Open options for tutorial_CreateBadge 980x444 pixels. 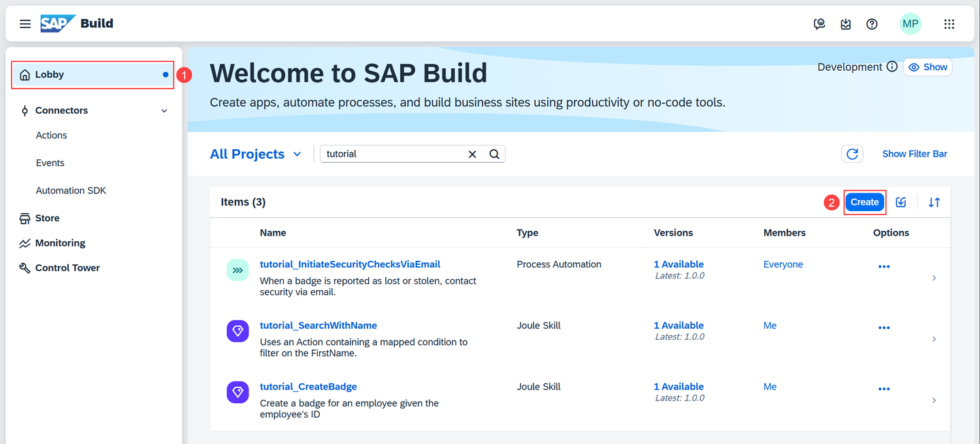884,390
